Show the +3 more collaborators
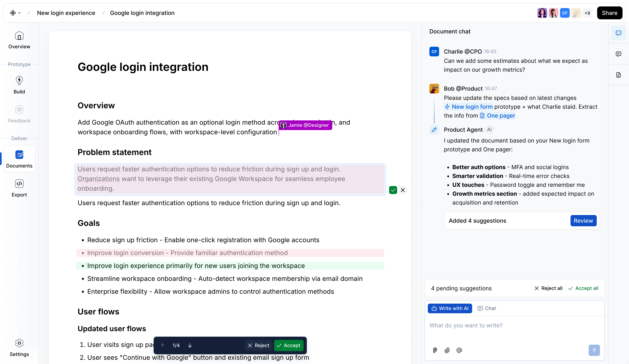 pos(587,13)
